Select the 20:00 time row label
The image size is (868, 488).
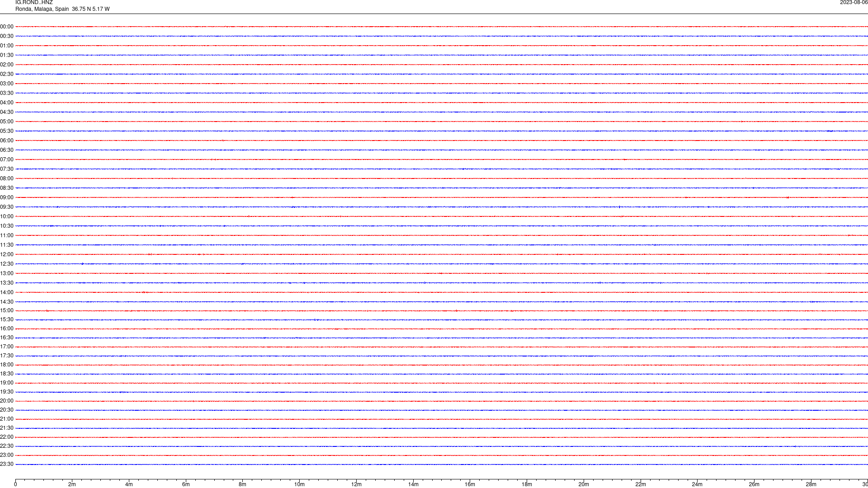coord(7,401)
